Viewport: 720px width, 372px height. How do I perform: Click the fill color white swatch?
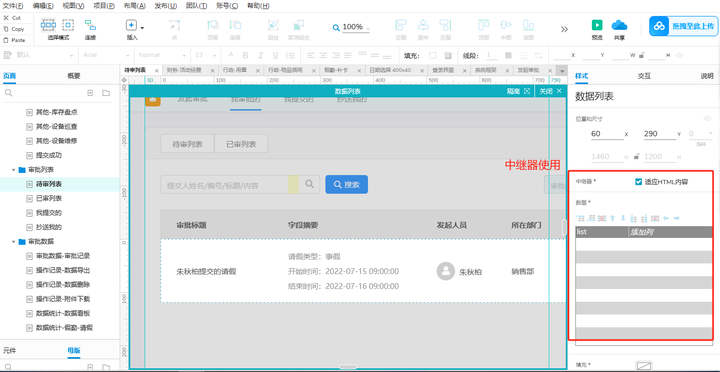pyautogui.click(x=433, y=56)
